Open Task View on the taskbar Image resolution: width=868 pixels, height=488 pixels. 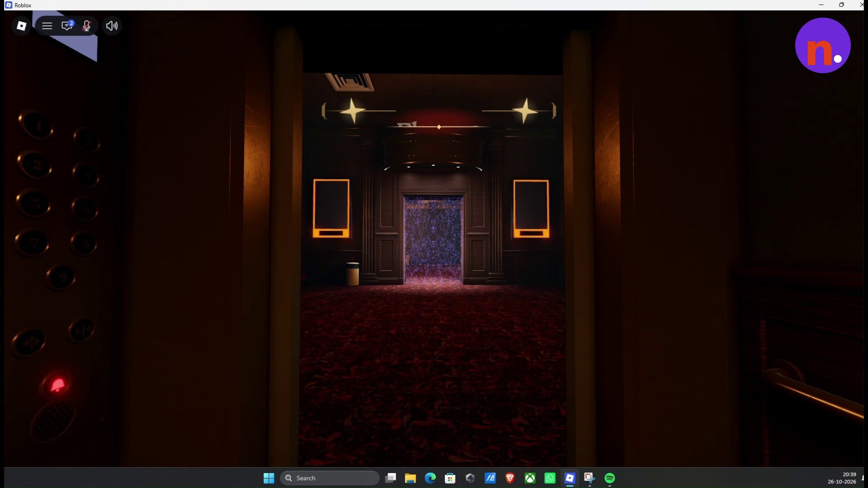pyautogui.click(x=391, y=478)
